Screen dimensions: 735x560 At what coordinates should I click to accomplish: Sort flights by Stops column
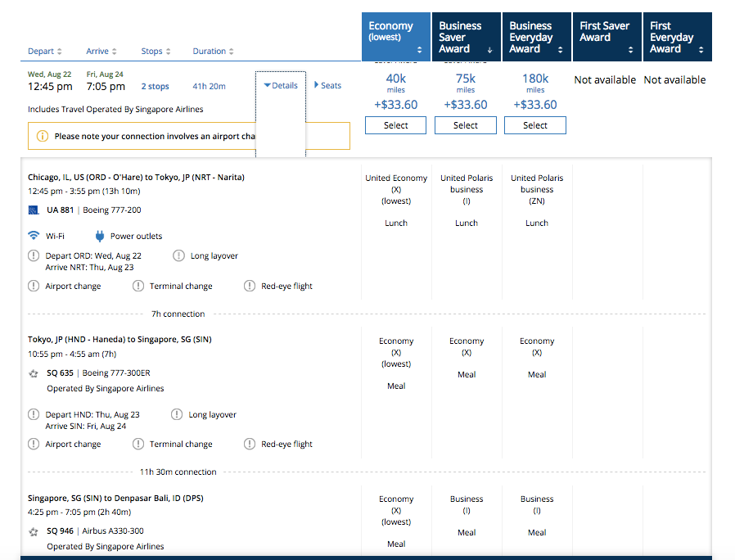click(x=156, y=52)
